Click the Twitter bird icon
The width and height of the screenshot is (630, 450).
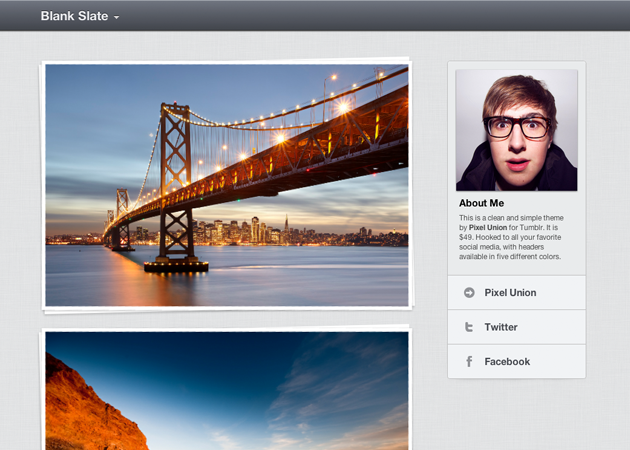(469, 327)
